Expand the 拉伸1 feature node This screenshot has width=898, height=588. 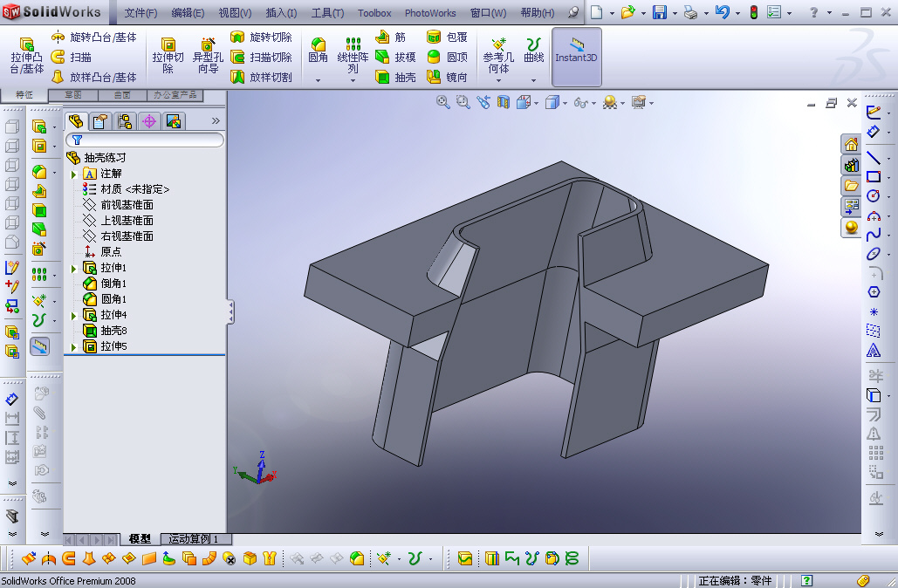click(74, 269)
